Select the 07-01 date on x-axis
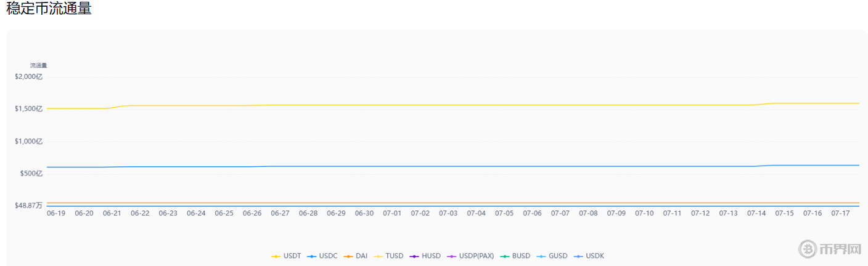The height and width of the screenshot is (266, 868). (x=392, y=213)
